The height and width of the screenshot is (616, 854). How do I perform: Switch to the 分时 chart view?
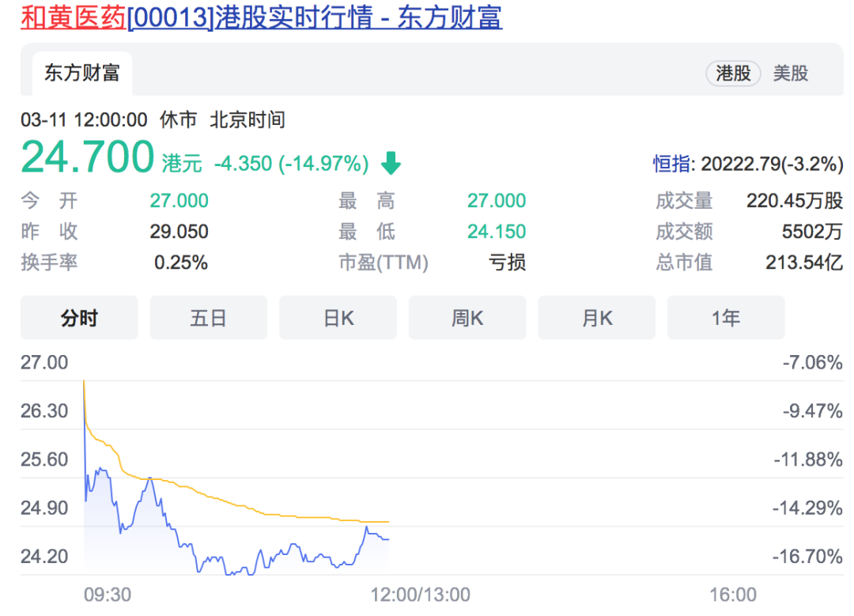pyautogui.click(x=79, y=317)
